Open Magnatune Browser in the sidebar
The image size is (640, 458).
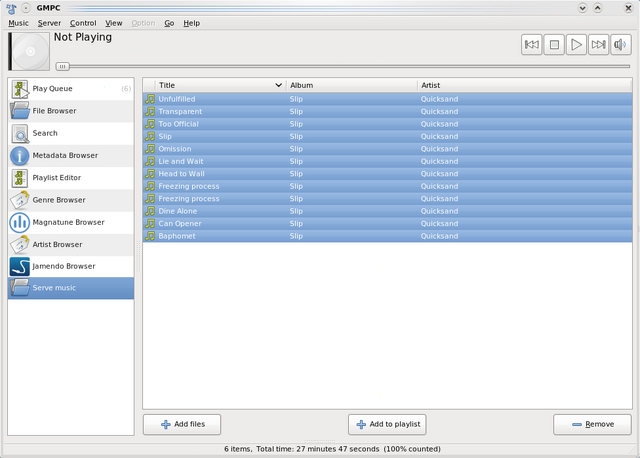point(71,222)
